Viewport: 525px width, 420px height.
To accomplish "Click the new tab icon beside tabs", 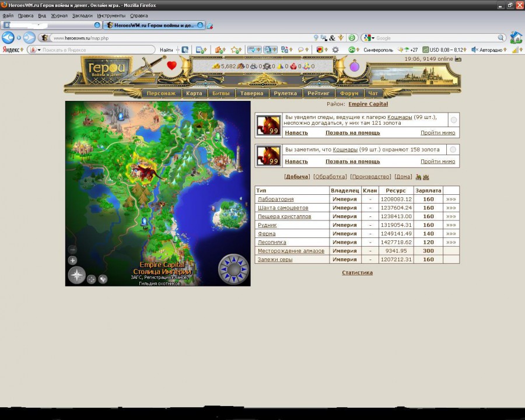I will (x=210, y=26).
